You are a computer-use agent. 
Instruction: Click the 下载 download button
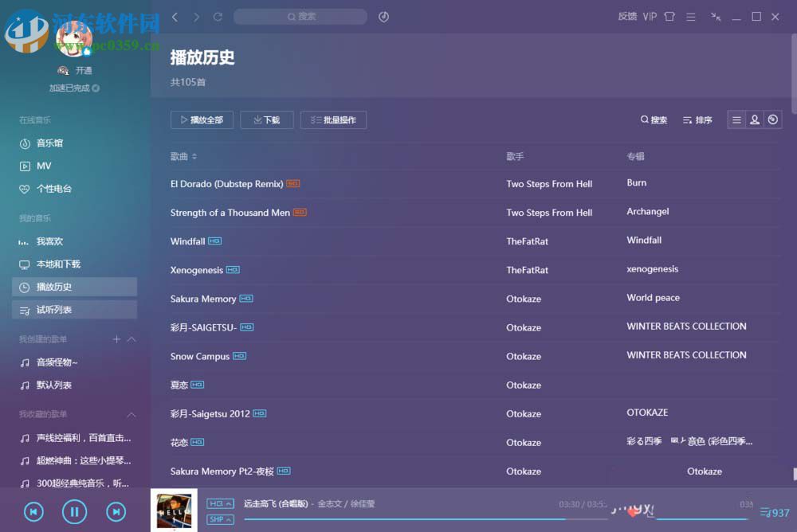pos(266,119)
